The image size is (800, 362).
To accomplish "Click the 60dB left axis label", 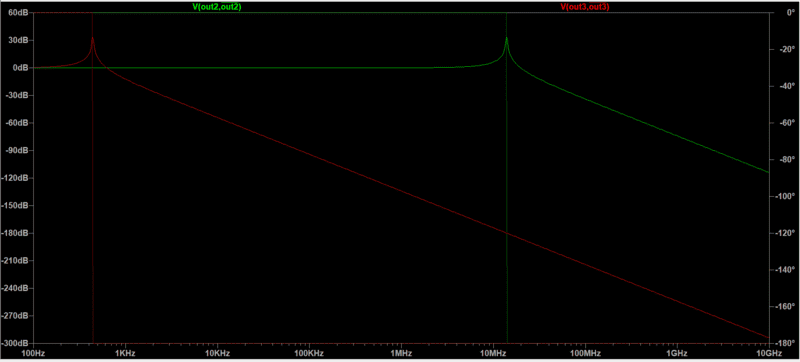I will tap(18, 13).
